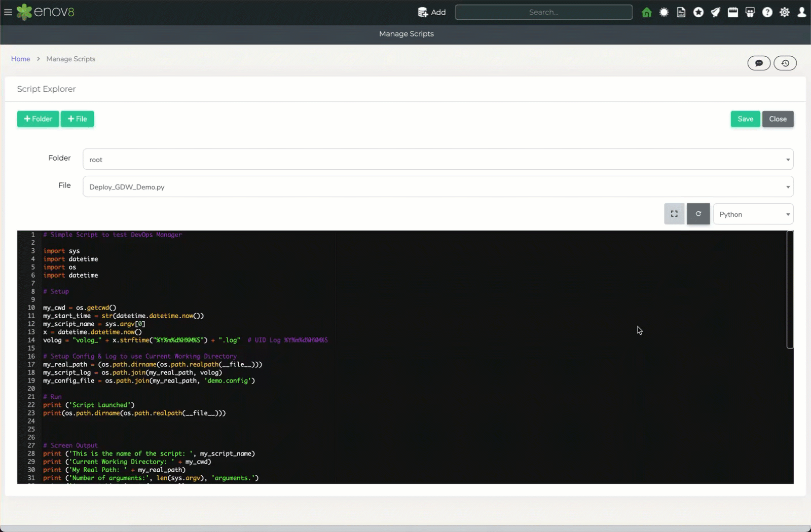Viewport: 811px width, 532px height.
Task: Click code line 1 comment text
Action: tap(113, 235)
